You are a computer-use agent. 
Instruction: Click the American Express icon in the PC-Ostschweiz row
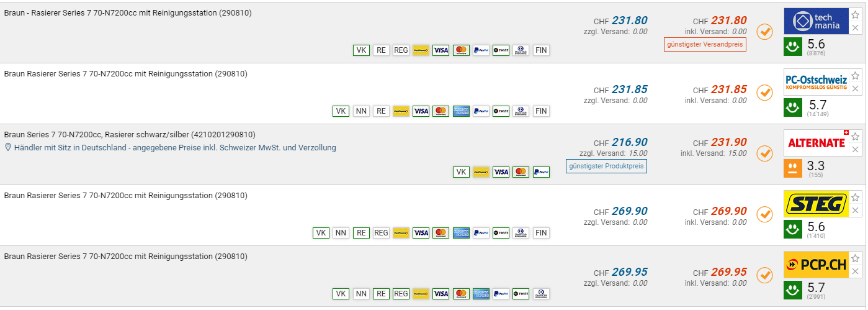coord(461,111)
